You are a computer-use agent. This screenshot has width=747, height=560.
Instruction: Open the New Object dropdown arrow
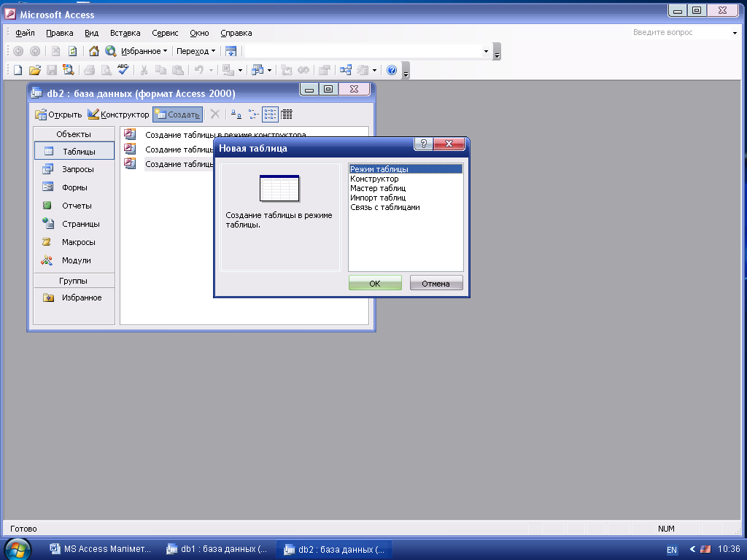374,71
